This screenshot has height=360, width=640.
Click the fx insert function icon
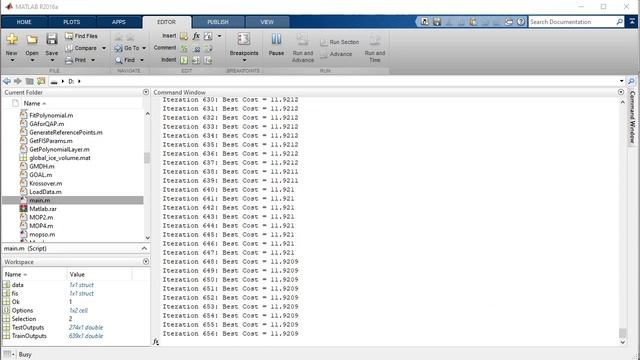click(196, 36)
